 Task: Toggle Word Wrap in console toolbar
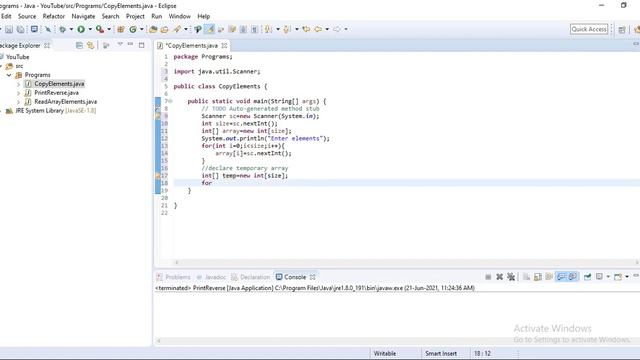tap(549, 277)
